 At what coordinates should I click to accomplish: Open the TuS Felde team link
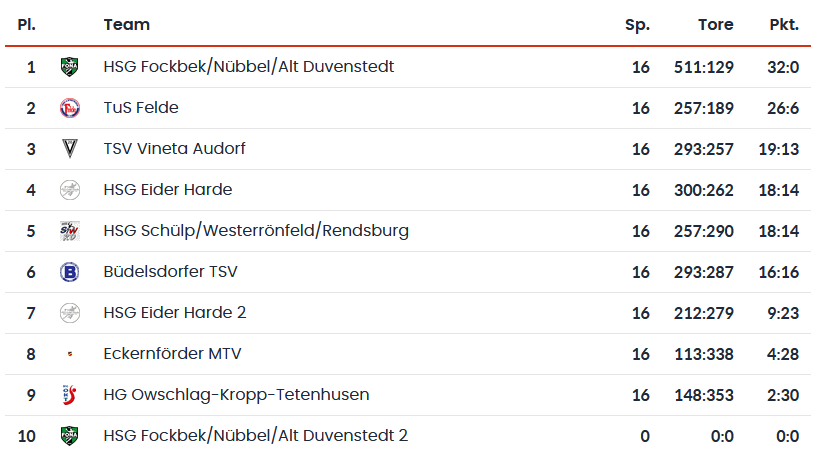pyautogui.click(x=141, y=108)
